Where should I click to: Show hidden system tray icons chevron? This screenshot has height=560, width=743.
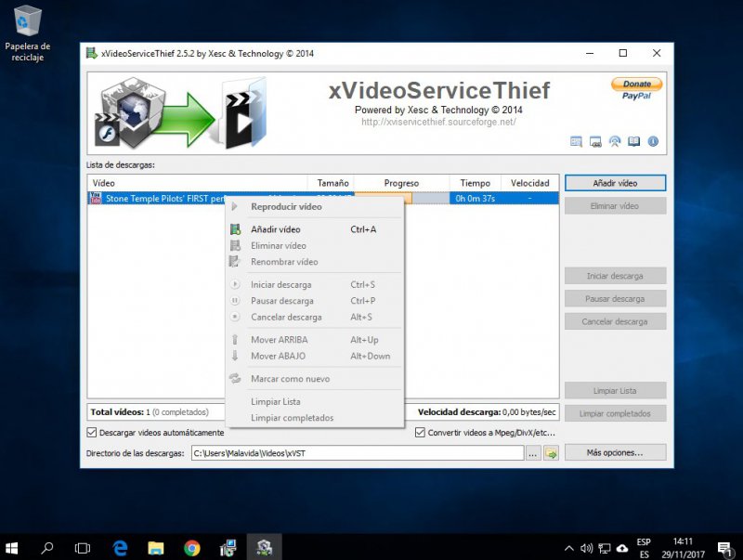coord(568,548)
